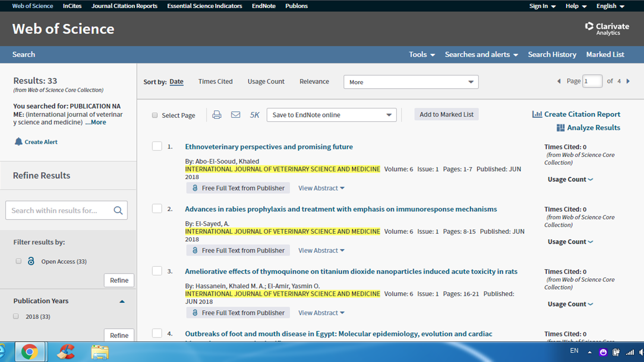Image resolution: width=644 pixels, height=362 pixels.
Task: Go to next results page arrow
Action: pos(628,81)
